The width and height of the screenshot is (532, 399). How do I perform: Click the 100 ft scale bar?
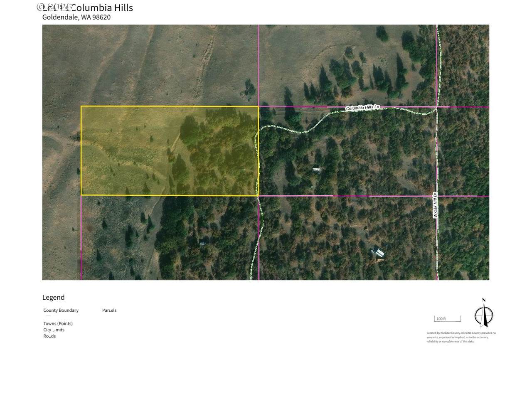447,318
